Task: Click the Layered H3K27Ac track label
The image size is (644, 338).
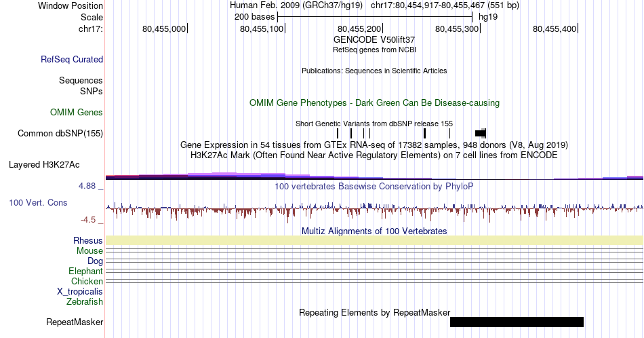Action: (x=44, y=164)
